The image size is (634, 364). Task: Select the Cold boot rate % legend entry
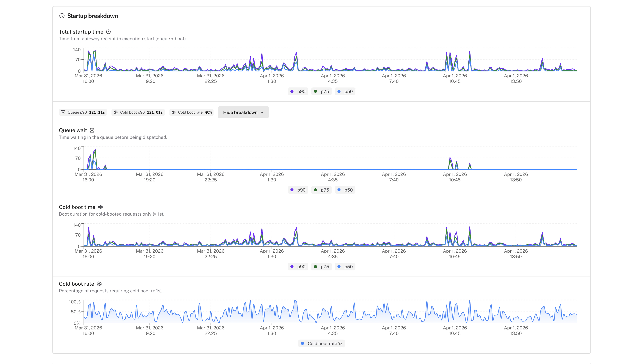click(321, 343)
